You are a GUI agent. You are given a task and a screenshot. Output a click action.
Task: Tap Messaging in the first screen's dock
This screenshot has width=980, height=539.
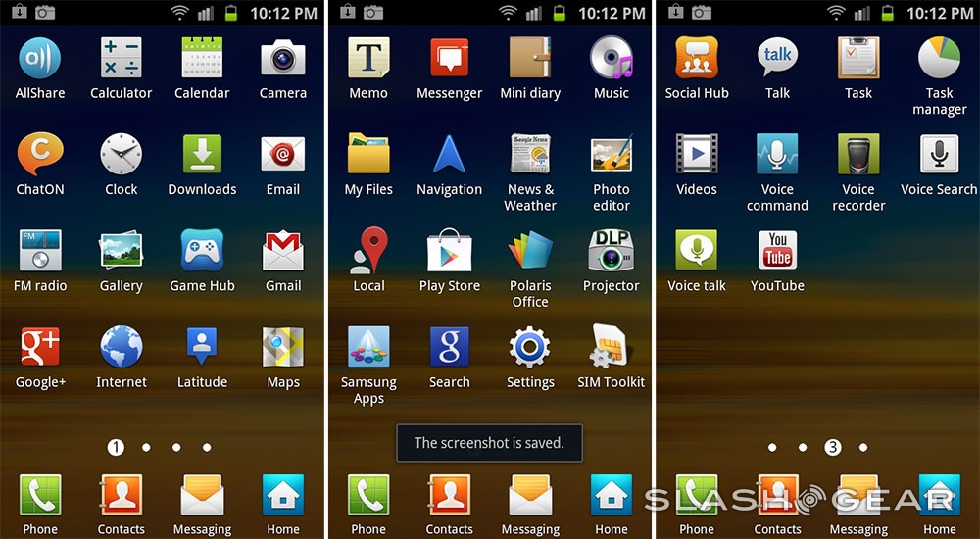[202, 495]
